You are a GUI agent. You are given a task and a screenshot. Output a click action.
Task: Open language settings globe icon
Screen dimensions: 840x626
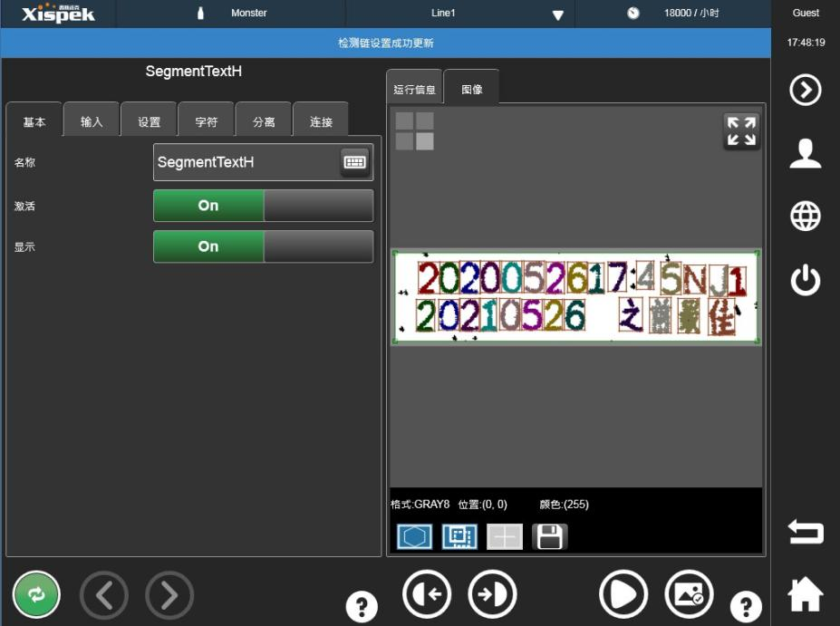pos(806,217)
